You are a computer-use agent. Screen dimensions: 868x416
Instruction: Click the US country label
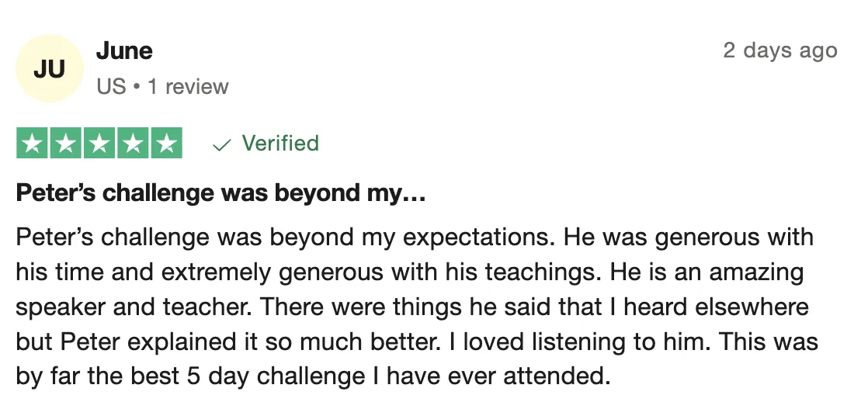coord(111,86)
